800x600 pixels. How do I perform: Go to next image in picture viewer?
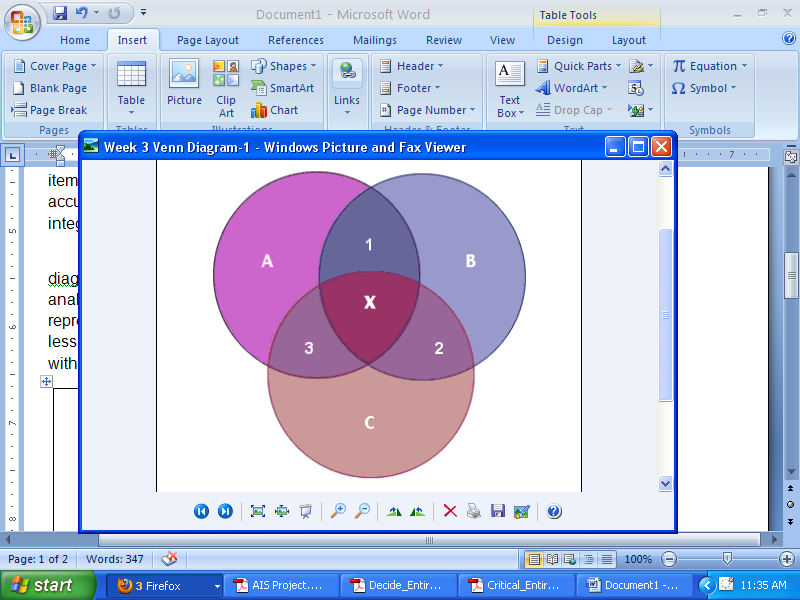pyautogui.click(x=225, y=511)
